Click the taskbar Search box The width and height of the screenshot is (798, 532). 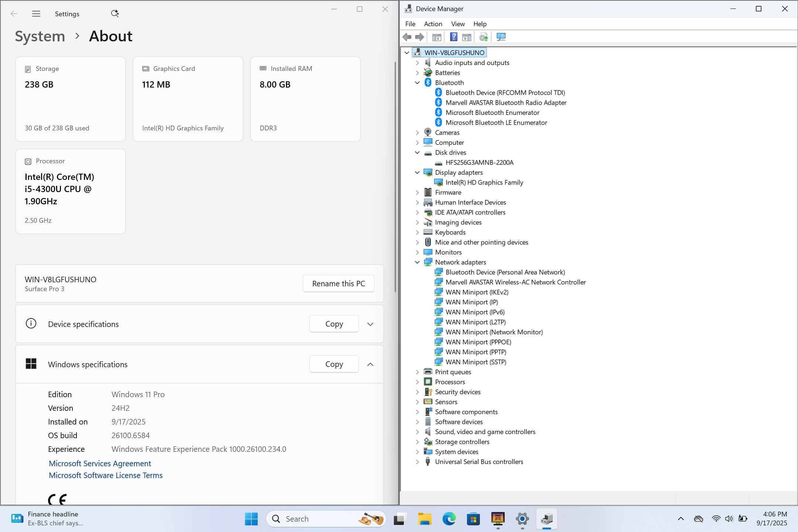point(326,519)
